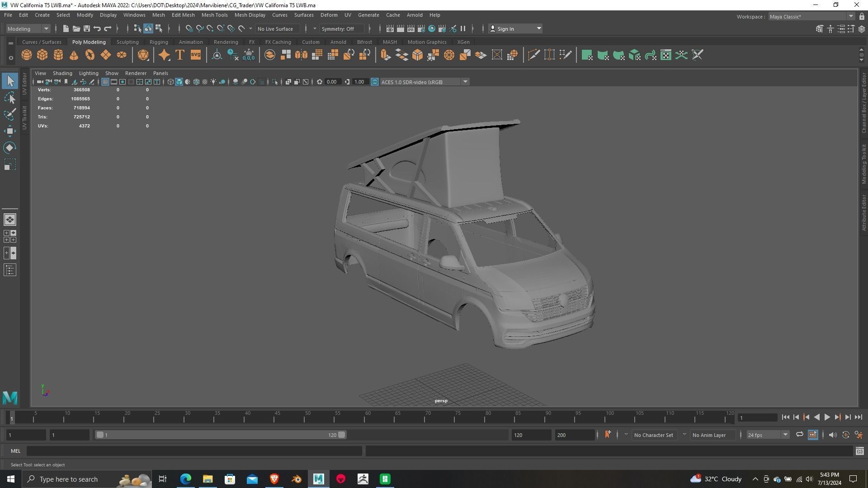This screenshot has height=488, width=868.
Task: Toggle wireframe on shaded
Action: (x=196, y=82)
